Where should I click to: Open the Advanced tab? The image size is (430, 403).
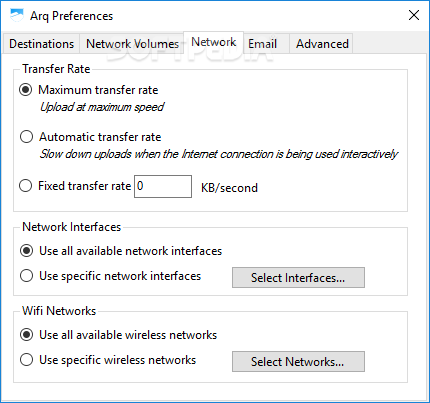[x=322, y=44]
